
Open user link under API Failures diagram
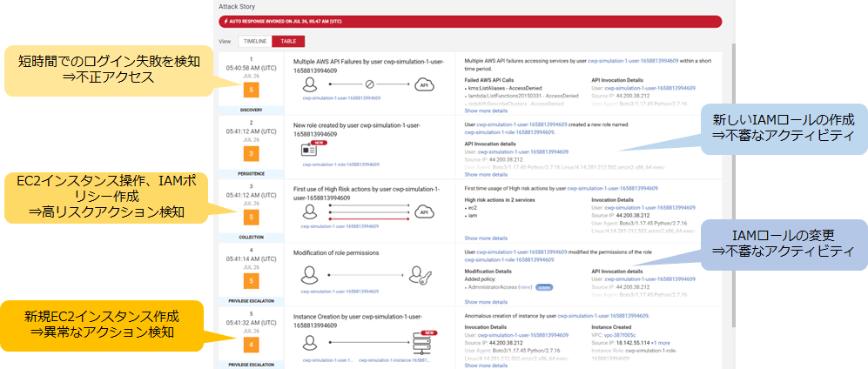341,98
